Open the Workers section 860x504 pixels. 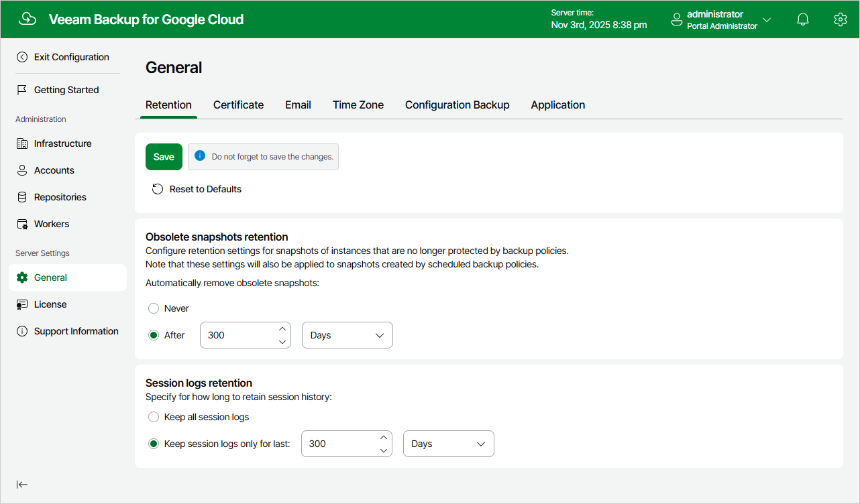click(52, 224)
